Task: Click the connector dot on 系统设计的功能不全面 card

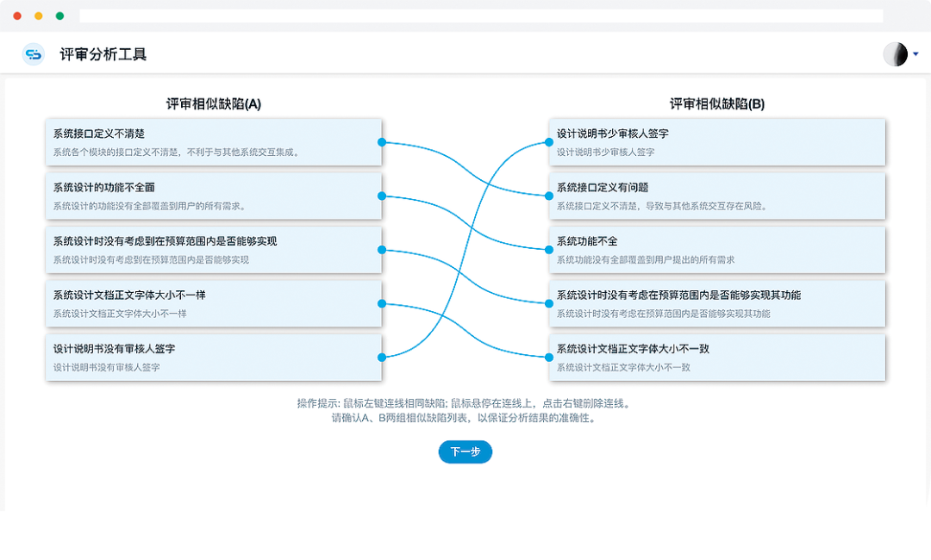Action: [380, 196]
